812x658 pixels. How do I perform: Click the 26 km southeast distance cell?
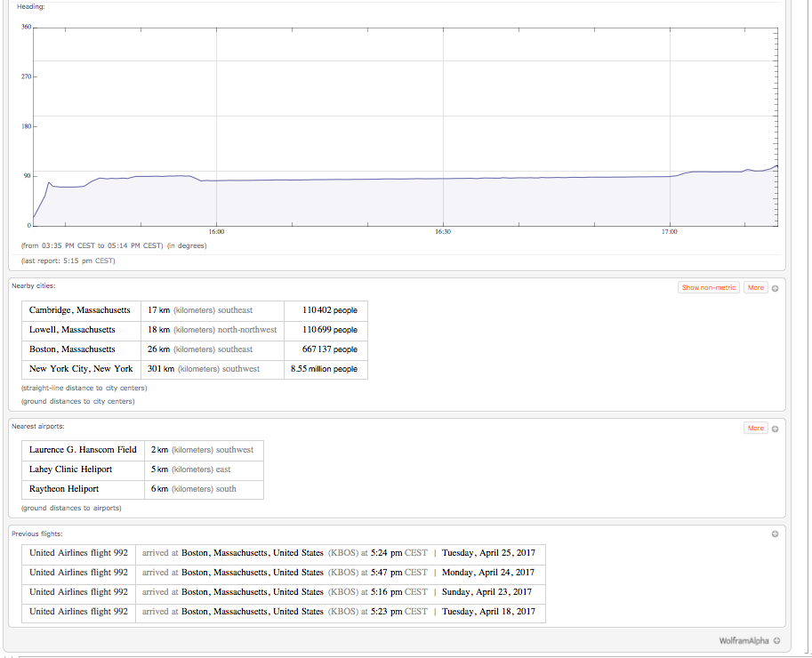pos(213,349)
